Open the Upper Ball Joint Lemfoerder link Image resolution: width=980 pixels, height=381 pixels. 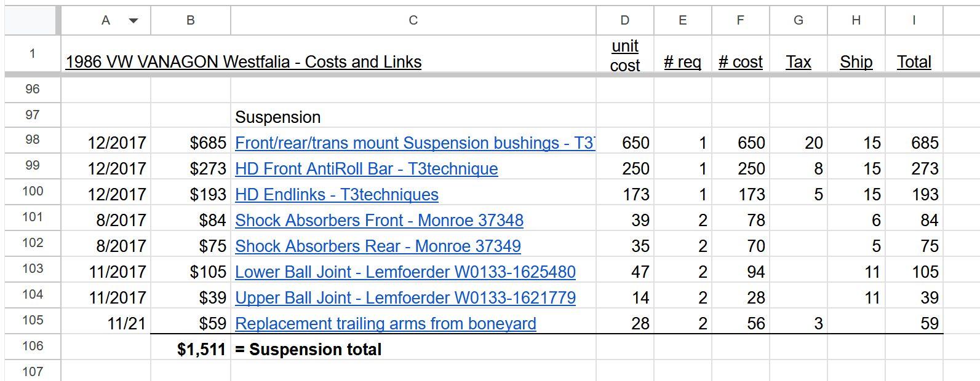point(405,298)
